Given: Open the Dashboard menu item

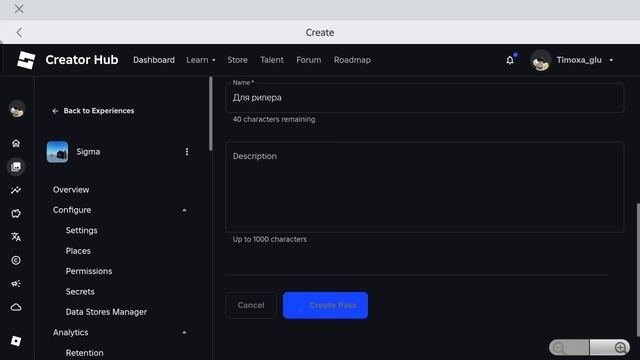Looking at the screenshot, I should click(x=154, y=60).
